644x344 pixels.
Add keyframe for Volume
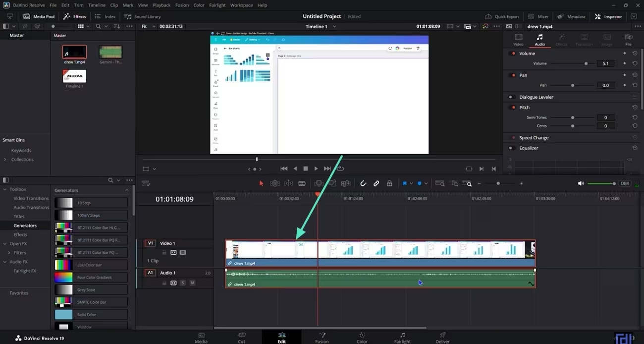pos(624,63)
